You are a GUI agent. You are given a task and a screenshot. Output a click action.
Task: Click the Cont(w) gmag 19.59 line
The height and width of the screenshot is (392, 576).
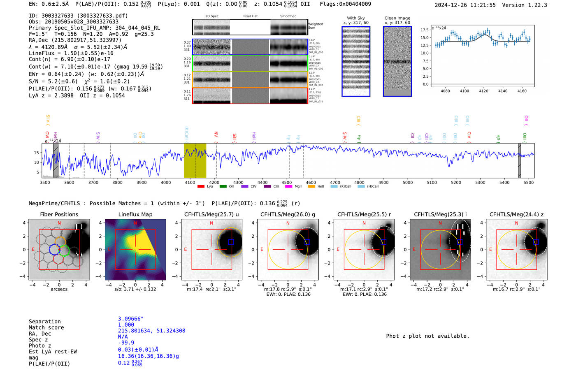95,66
